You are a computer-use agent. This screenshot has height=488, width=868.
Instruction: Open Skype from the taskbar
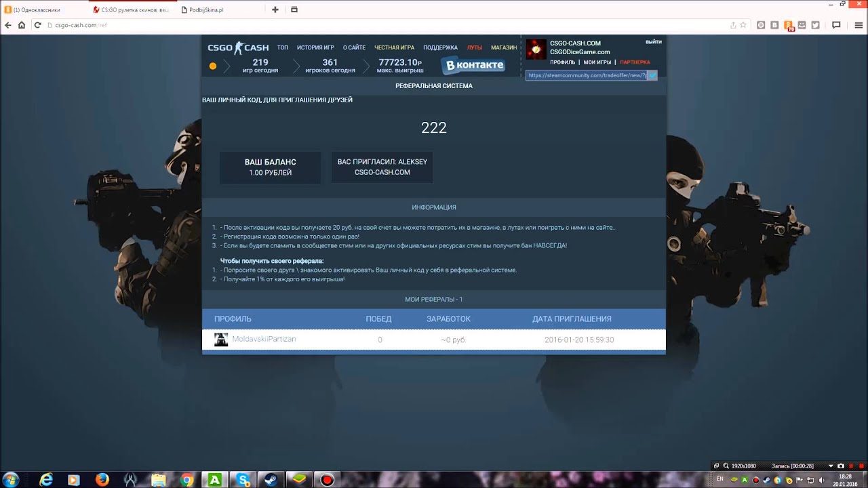(x=243, y=480)
